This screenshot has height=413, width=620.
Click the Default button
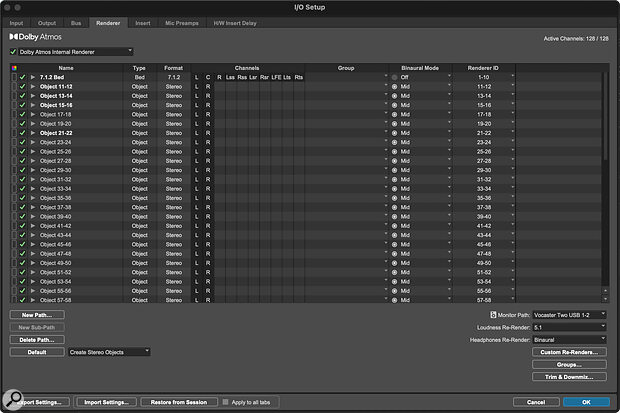click(x=37, y=352)
